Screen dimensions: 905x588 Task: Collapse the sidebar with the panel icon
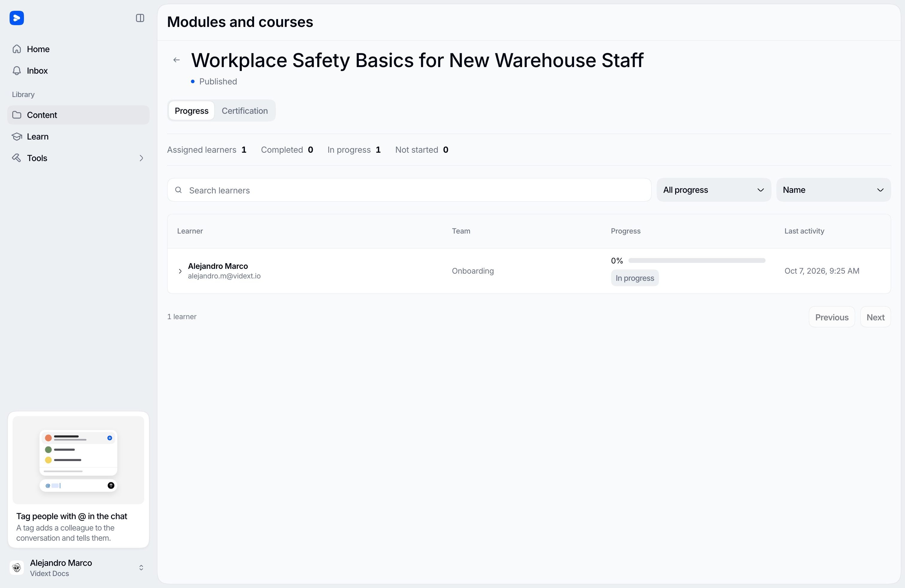pos(140,18)
